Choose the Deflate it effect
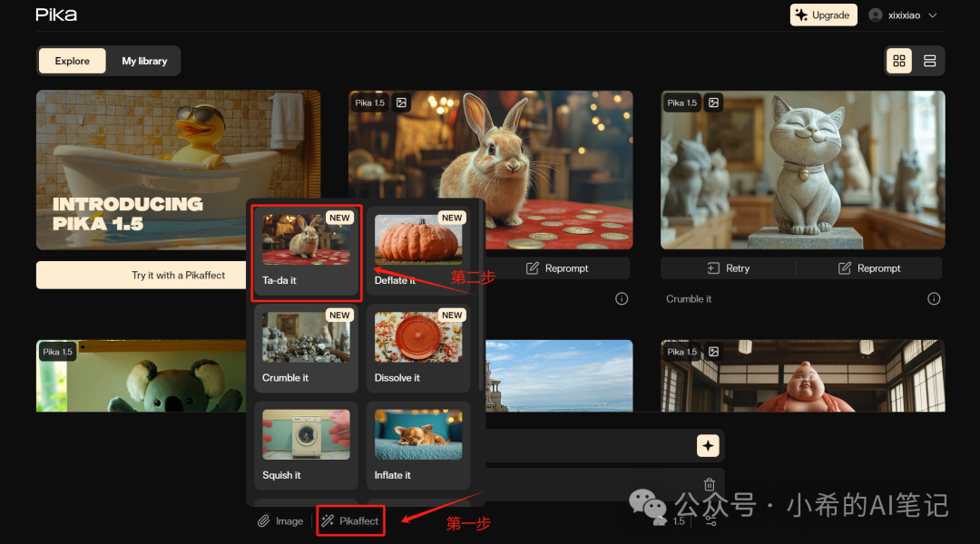 [x=418, y=252]
